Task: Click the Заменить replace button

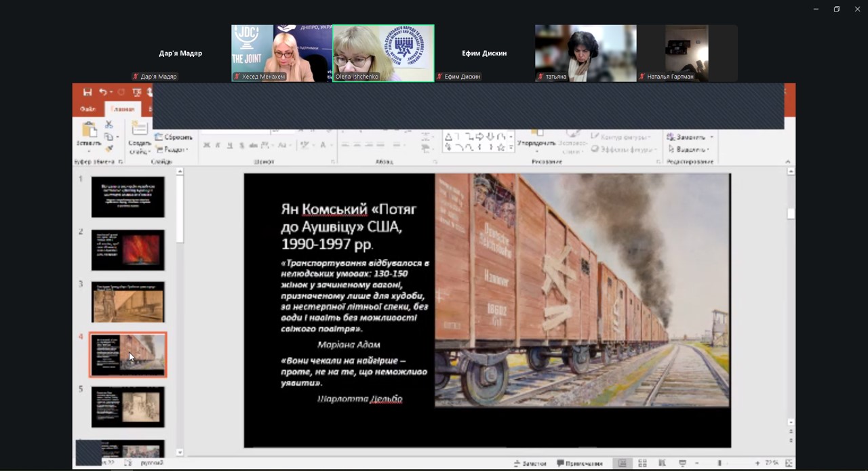Action: coord(687,137)
